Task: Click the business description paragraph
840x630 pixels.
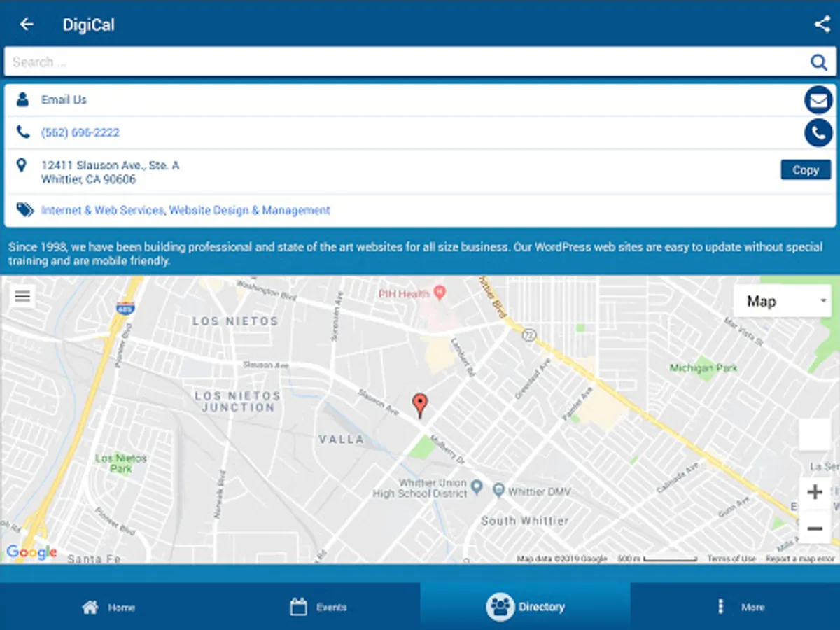Action: pyautogui.click(x=416, y=254)
